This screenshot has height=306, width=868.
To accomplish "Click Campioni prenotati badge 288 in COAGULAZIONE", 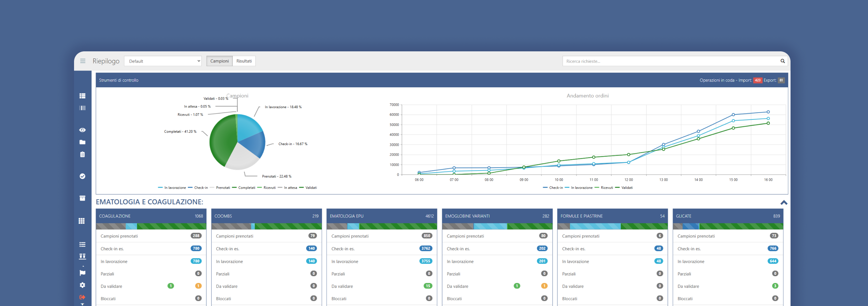I will click(x=196, y=236).
